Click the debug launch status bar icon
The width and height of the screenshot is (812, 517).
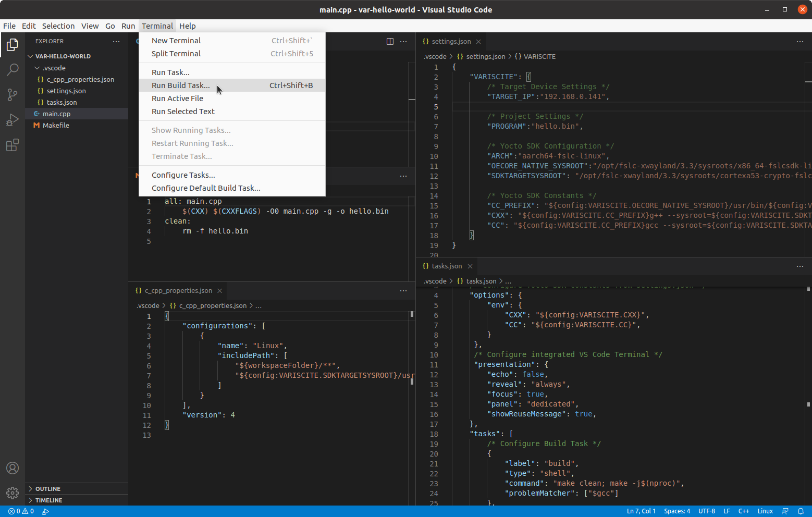[x=45, y=511]
